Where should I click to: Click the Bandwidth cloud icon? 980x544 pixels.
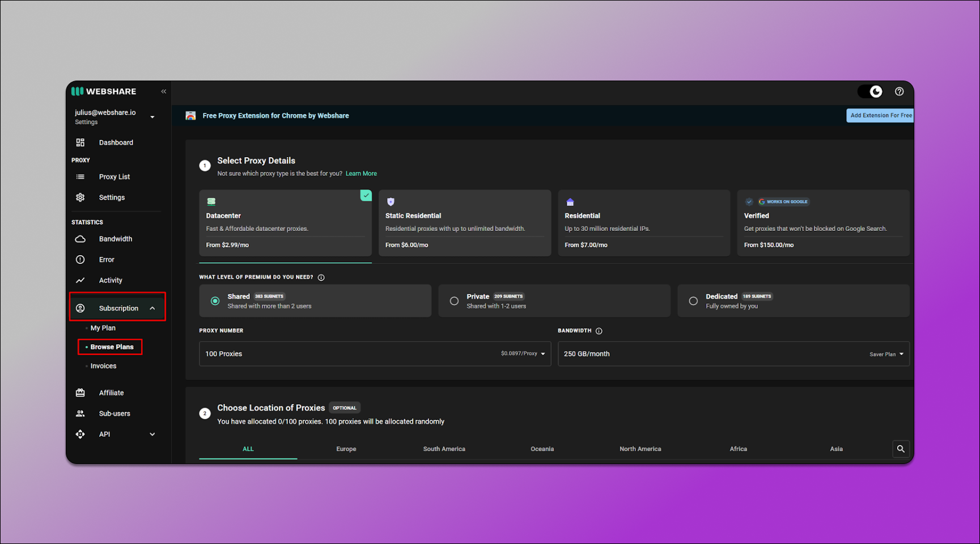point(80,239)
